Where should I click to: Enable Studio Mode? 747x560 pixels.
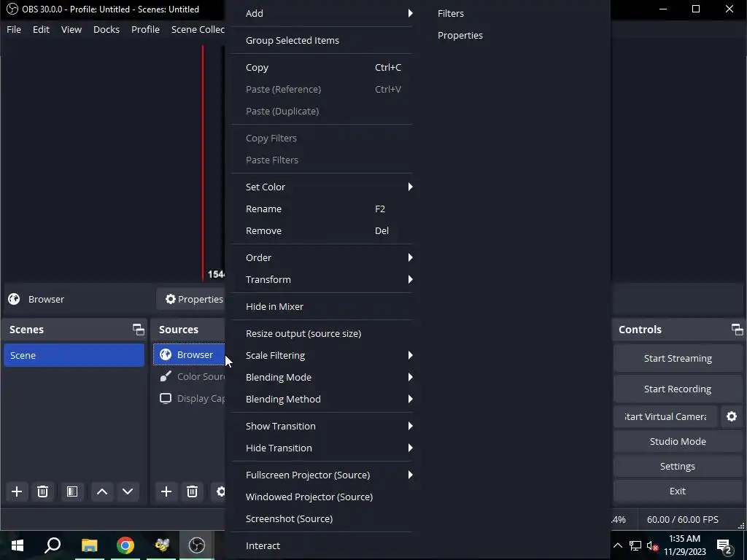(x=678, y=441)
